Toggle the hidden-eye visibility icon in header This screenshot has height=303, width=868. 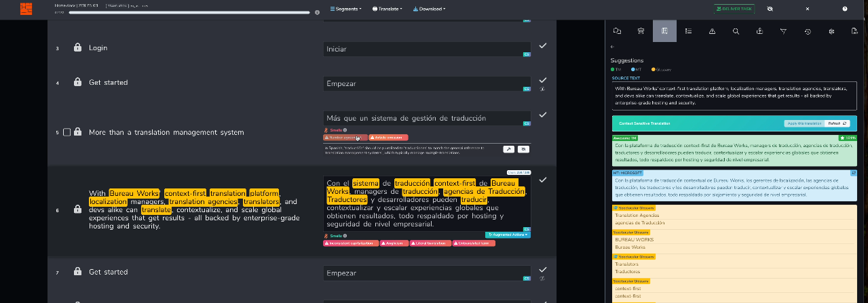coord(770,9)
